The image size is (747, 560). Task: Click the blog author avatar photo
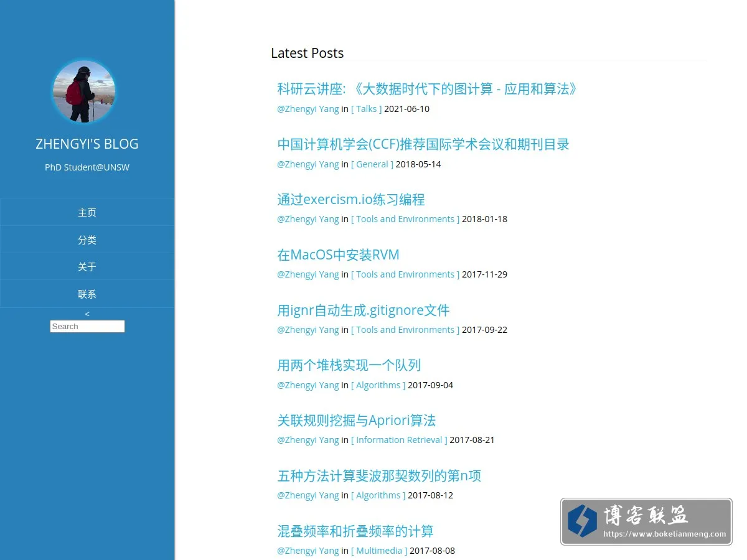84,91
